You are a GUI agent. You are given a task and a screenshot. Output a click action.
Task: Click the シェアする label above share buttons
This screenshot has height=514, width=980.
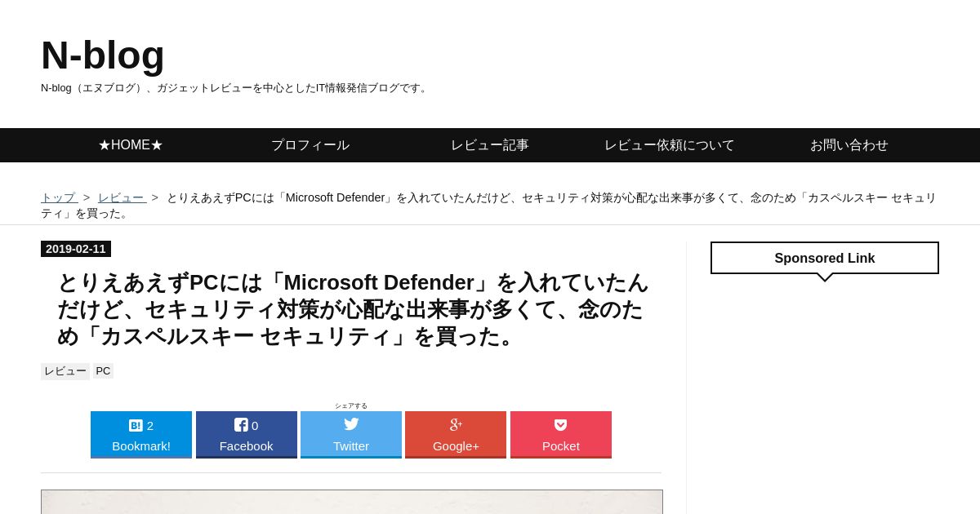pos(351,405)
